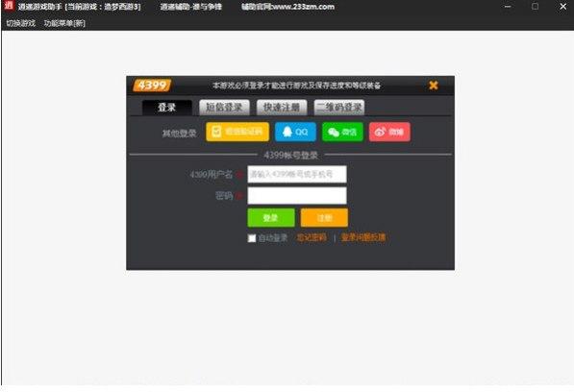
Task: Enable the 自动登录 checkbox
Action: [x=252, y=238]
